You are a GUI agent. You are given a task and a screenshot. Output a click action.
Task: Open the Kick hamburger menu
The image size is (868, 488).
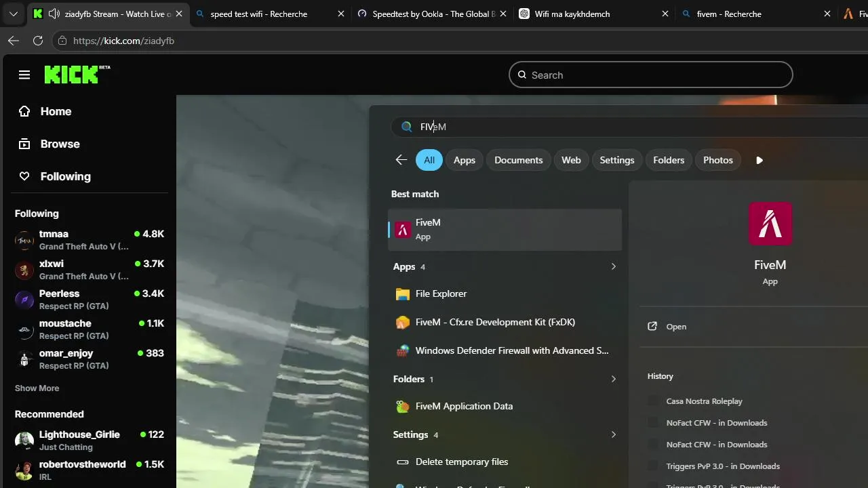24,75
